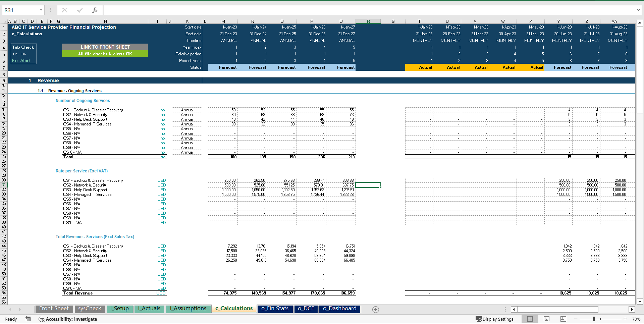The image size is (644, 324).
Task: Click the Revenue section heading
Action: (48, 80)
